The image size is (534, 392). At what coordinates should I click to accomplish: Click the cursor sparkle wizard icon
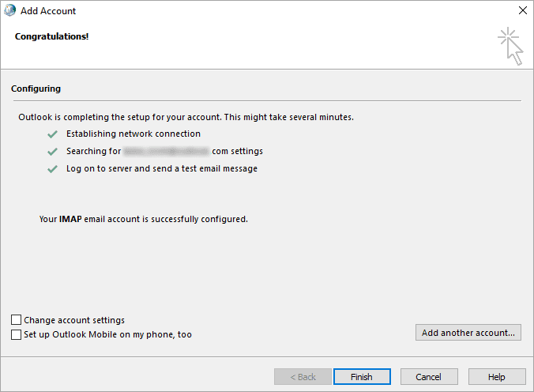point(510,46)
